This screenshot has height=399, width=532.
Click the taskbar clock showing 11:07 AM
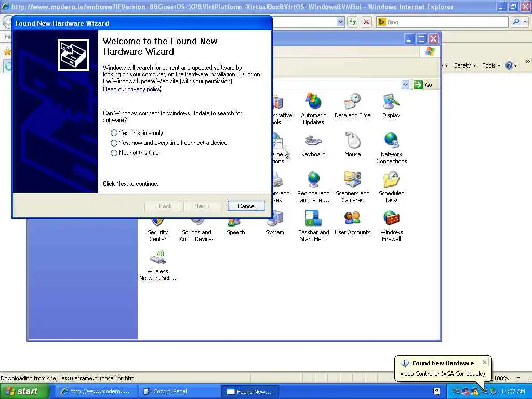(x=513, y=391)
